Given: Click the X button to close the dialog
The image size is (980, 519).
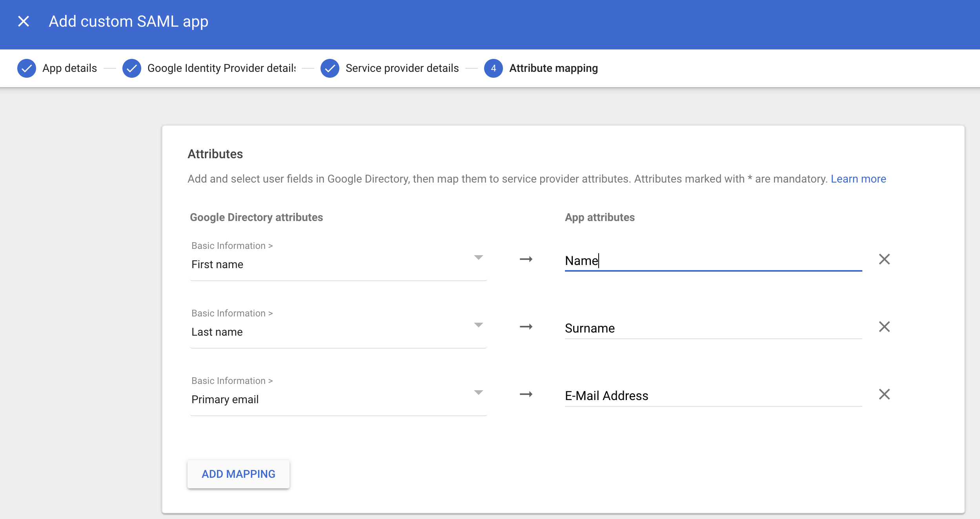Looking at the screenshot, I should (x=23, y=21).
